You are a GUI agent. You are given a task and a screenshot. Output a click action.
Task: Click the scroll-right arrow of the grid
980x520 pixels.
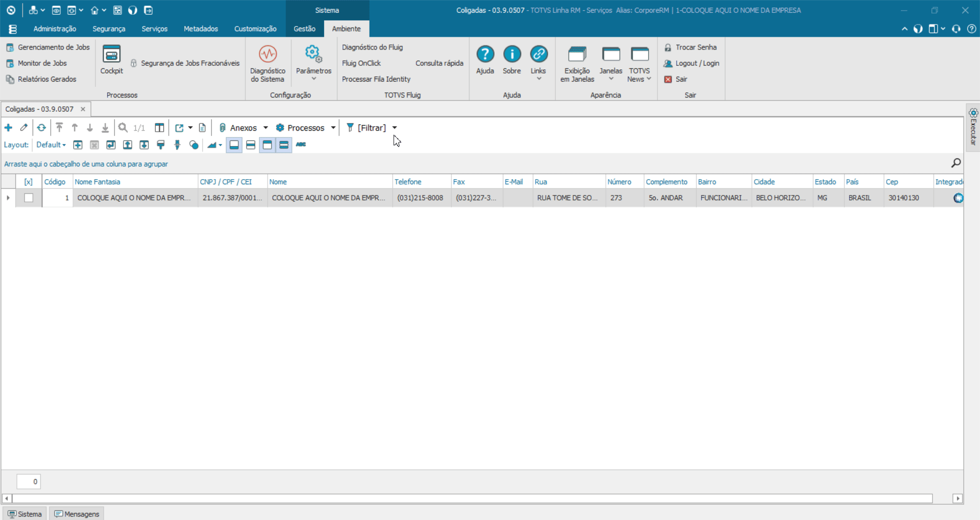coord(958,499)
